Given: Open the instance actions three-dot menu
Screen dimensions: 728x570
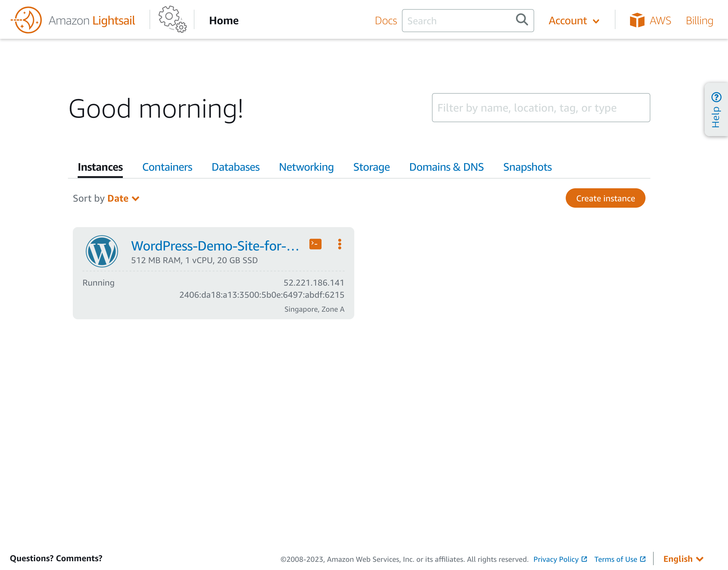Looking at the screenshot, I should [x=339, y=244].
